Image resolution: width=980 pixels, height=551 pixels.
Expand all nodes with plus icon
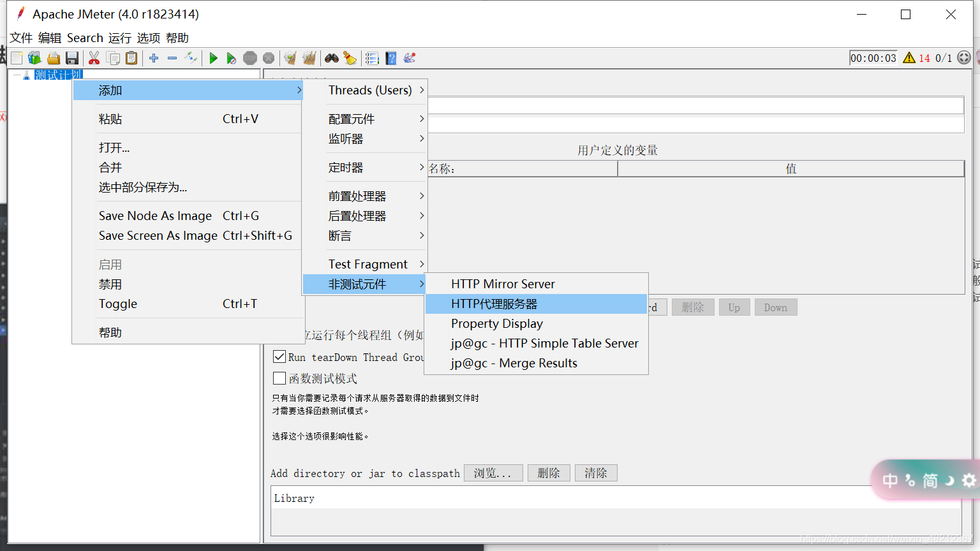154,58
